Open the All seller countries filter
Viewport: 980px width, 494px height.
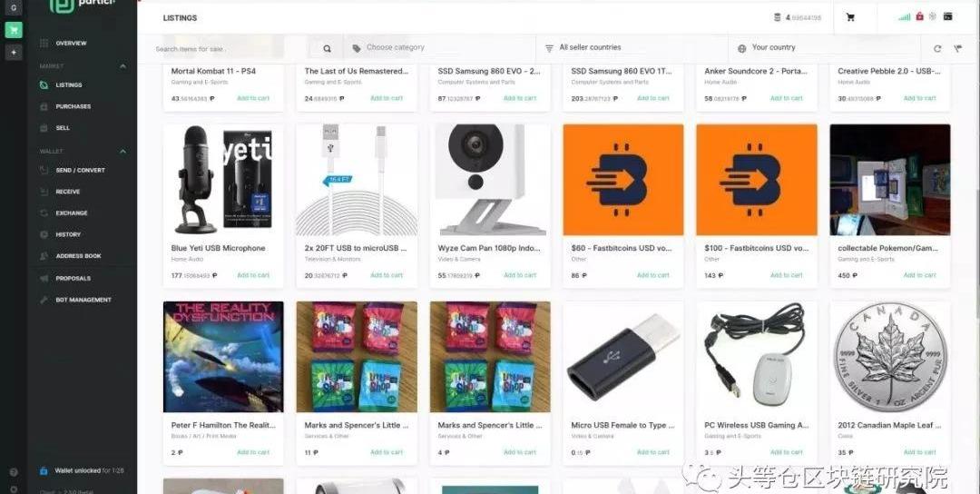click(632, 47)
